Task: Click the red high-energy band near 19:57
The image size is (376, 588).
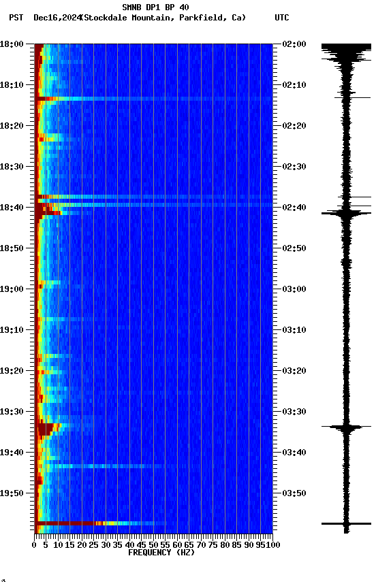Action: [x=94, y=523]
